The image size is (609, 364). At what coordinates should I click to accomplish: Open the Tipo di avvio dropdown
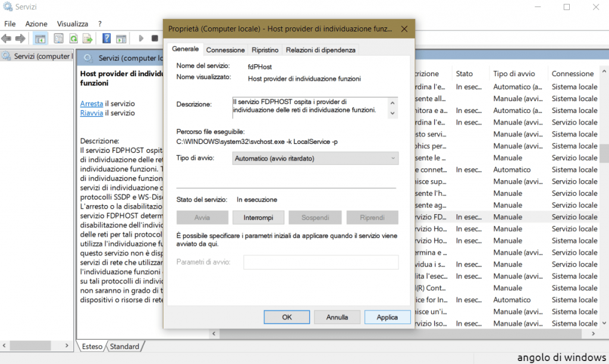(x=315, y=158)
